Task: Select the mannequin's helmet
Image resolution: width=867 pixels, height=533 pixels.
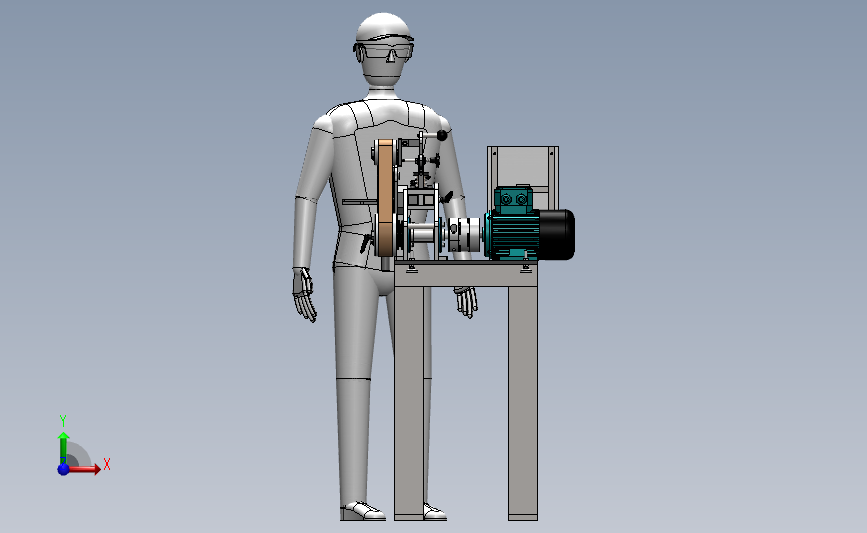Action: click(384, 26)
